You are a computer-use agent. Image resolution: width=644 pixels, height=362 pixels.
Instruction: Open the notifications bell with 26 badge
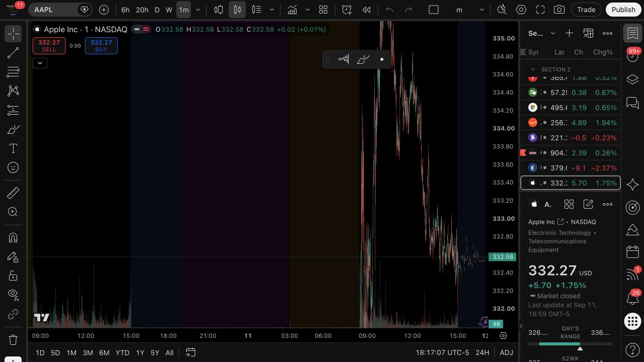(x=632, y=298)
